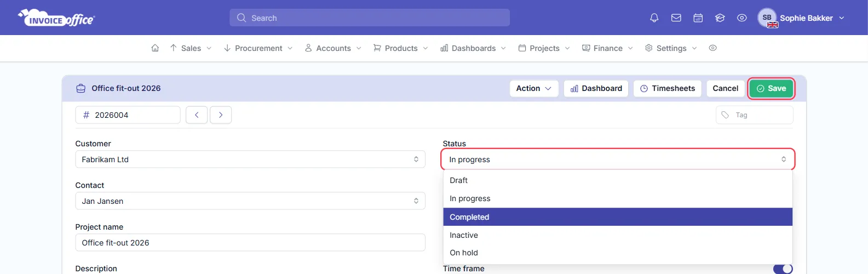Image resolution: width=868 pixels, height=274 pixels.
Task: Go to next project with right chevron
Action: [x=221, y=115]
